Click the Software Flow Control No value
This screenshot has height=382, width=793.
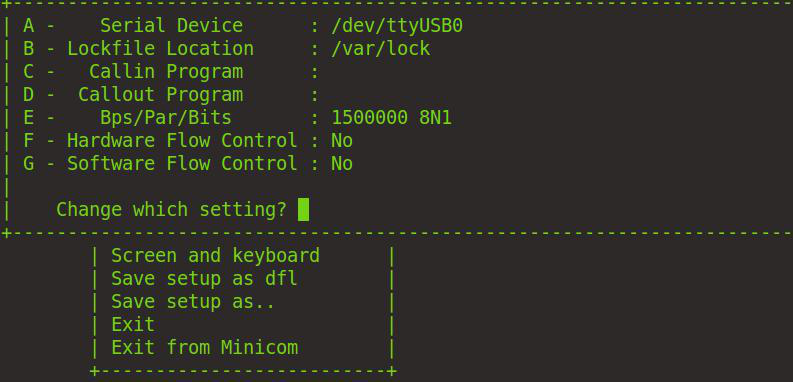click(342, 163)
